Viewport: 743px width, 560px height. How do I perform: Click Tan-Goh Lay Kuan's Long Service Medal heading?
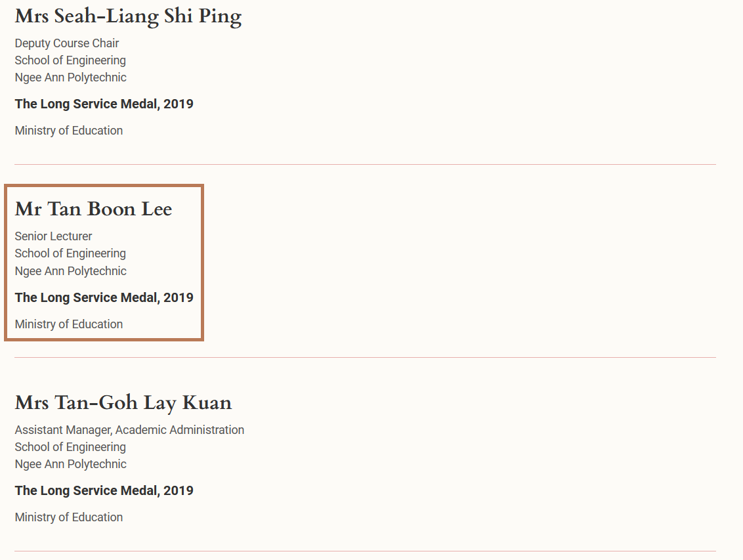point(104,490)
